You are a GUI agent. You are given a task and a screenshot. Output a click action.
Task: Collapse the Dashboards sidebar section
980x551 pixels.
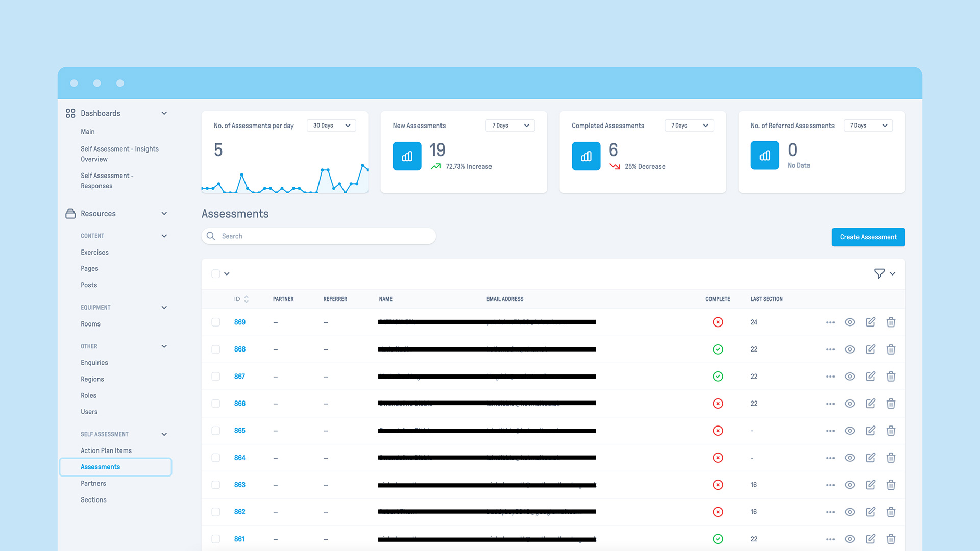coord(164,113)
